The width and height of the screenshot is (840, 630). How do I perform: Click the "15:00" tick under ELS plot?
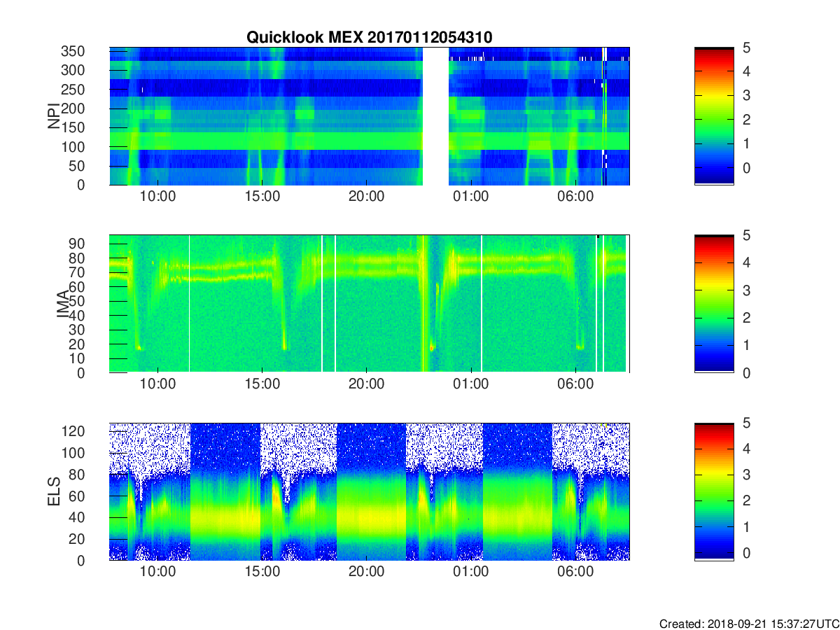point(262,571)
